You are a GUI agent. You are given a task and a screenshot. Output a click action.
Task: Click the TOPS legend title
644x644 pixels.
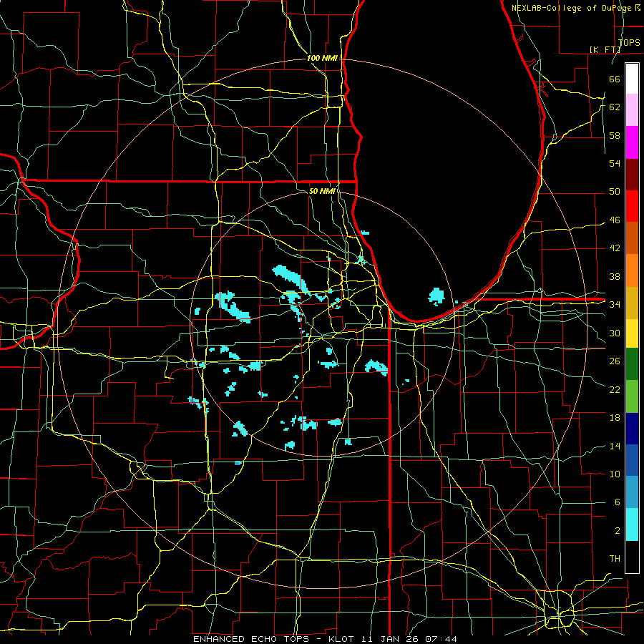629,43
